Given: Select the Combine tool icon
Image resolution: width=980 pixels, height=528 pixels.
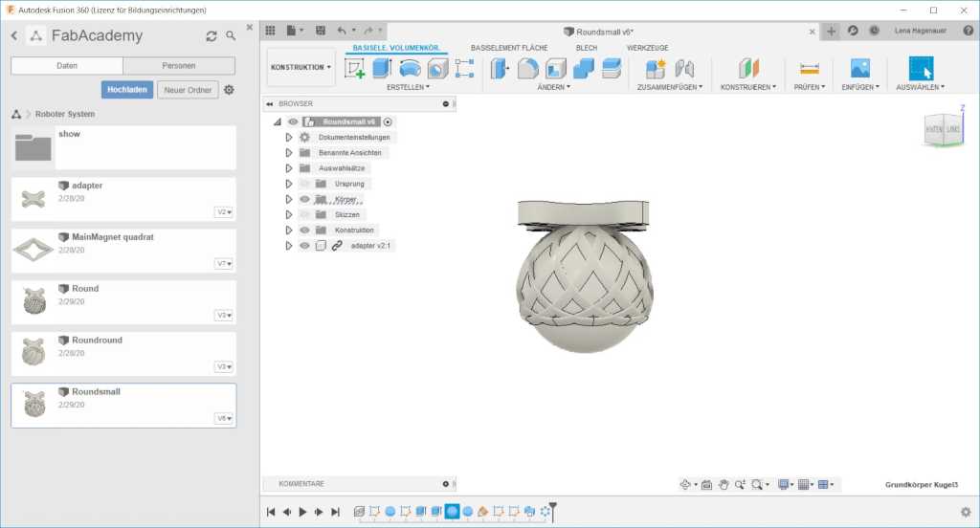Looking at the screenshot, I should [x=584, y=68].
